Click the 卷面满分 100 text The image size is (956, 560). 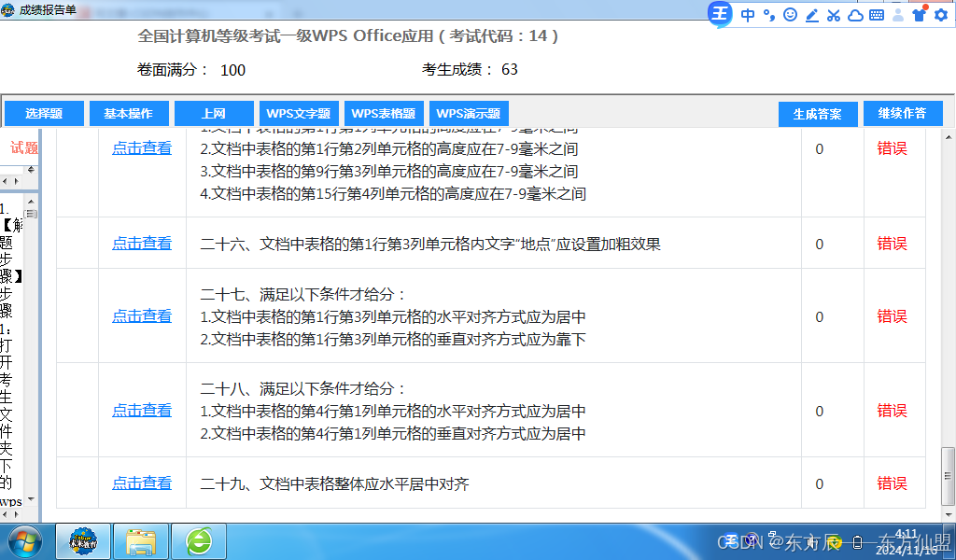click(191, 69)
